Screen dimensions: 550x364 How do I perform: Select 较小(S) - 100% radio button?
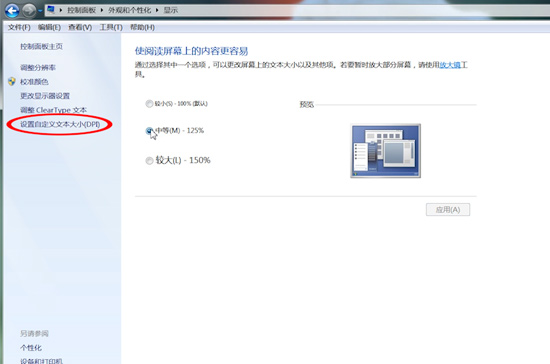(x=149, y=104)
